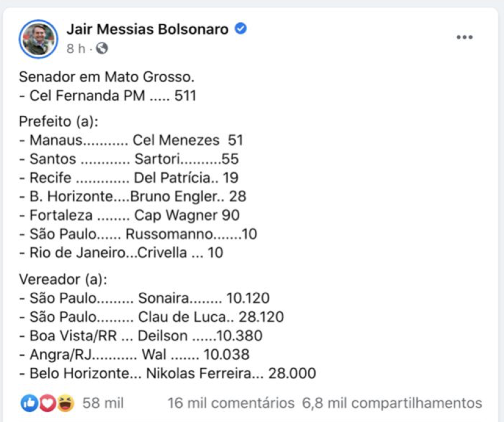Click the 'São Paulo...... Russomanno.......10' line
The height and width of the screenshot is (422, 504).
(x=136, y=234)
